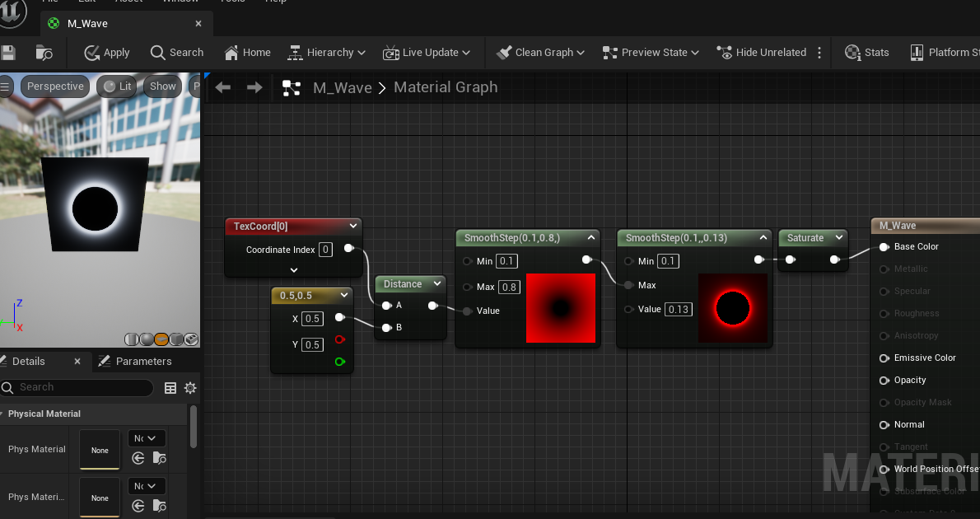Collapse the 0.5,0.5 constant node
980x519 pixels.
[x=344, y=295]
